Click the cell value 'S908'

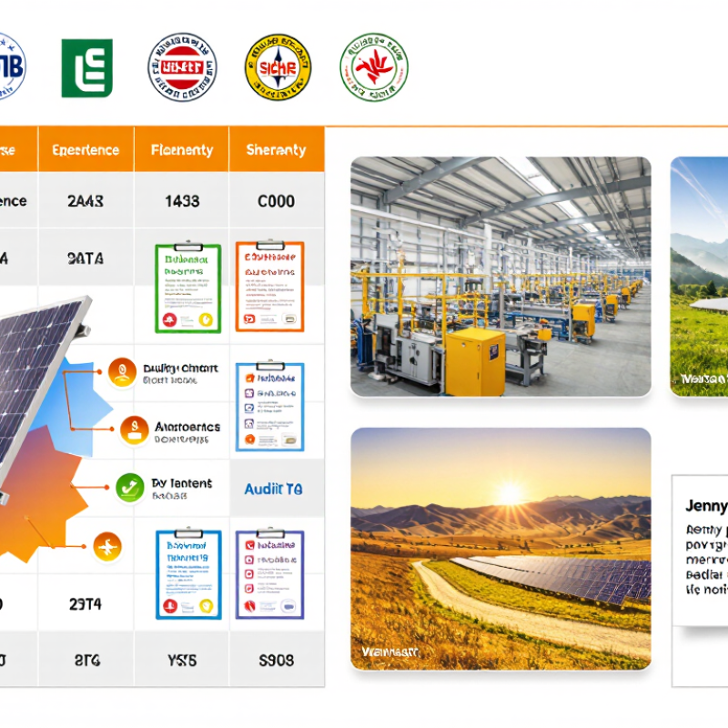pyautogui.click(x=277, y=661)
